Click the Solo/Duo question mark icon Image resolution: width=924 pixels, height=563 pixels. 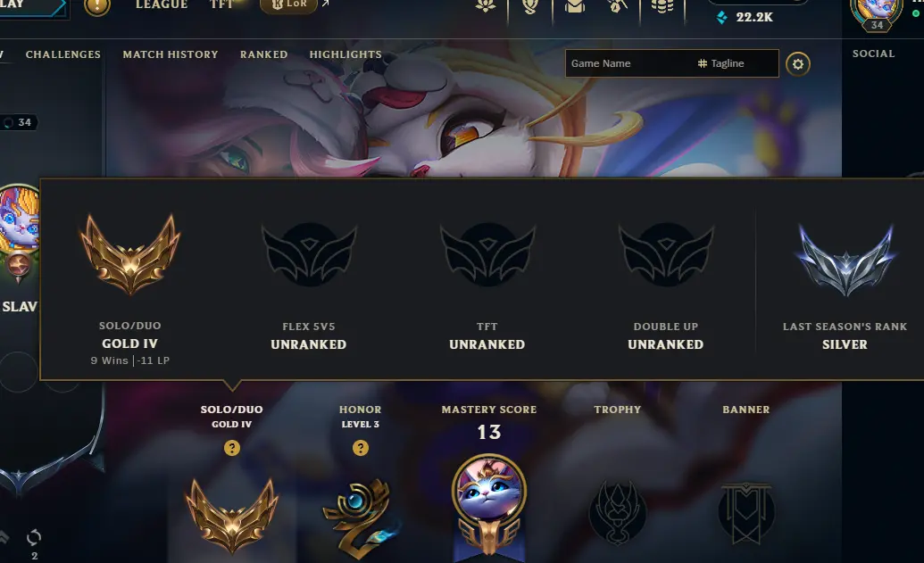click(232, 448)
